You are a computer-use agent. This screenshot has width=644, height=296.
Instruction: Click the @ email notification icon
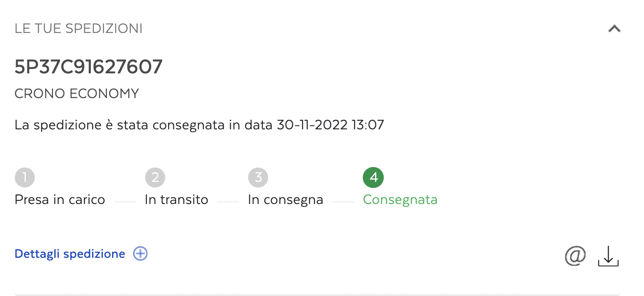575,255
